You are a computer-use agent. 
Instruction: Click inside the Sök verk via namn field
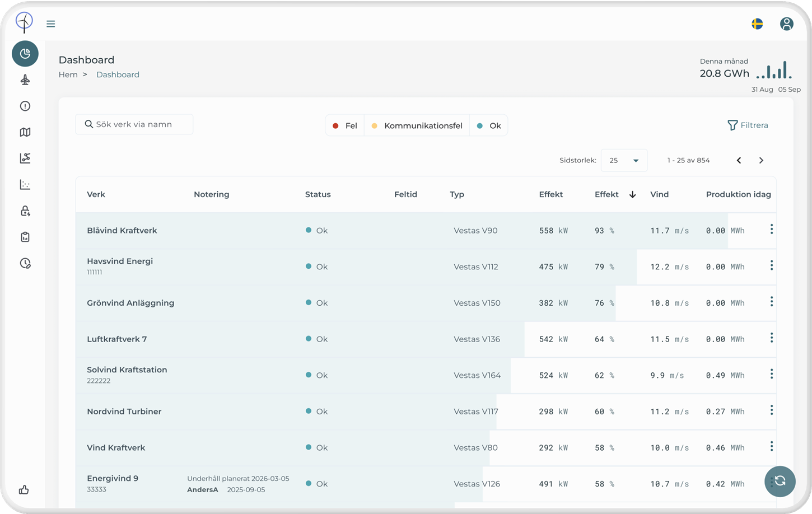click(134, 124)
